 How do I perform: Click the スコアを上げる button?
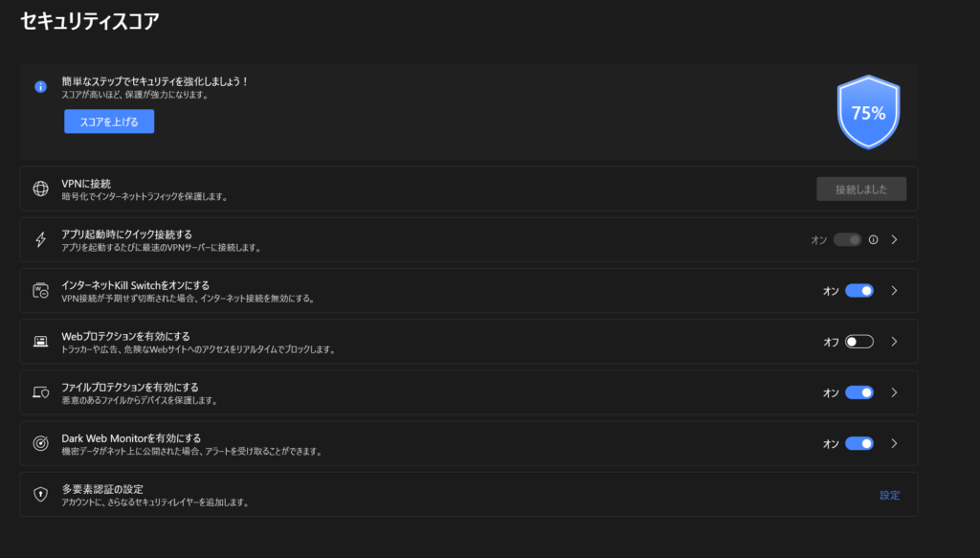(109, 122)
